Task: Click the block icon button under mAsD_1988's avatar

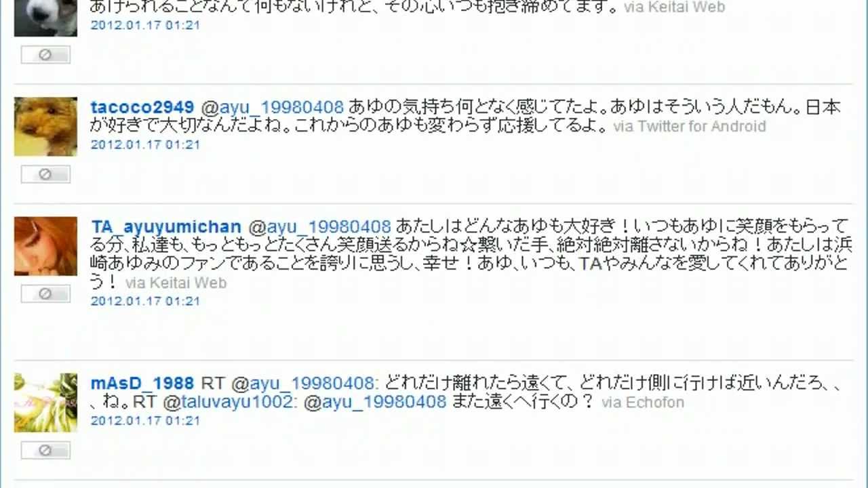Action: pyautogui.click(x=45, y=450)
